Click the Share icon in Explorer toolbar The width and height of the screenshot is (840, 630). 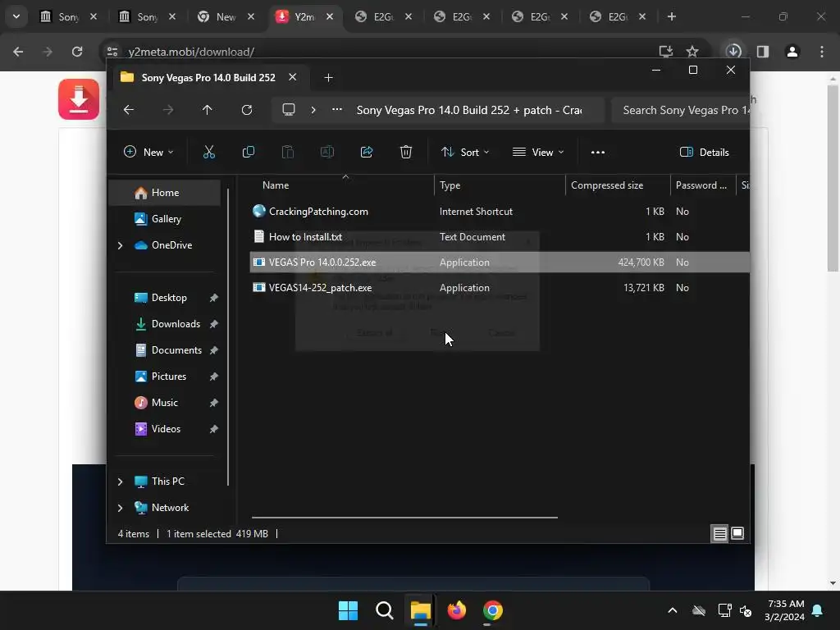click(x=367, y=152)
